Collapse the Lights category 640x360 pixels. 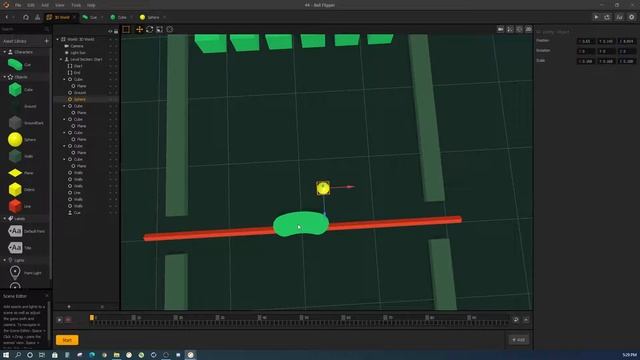pos(4,260)
